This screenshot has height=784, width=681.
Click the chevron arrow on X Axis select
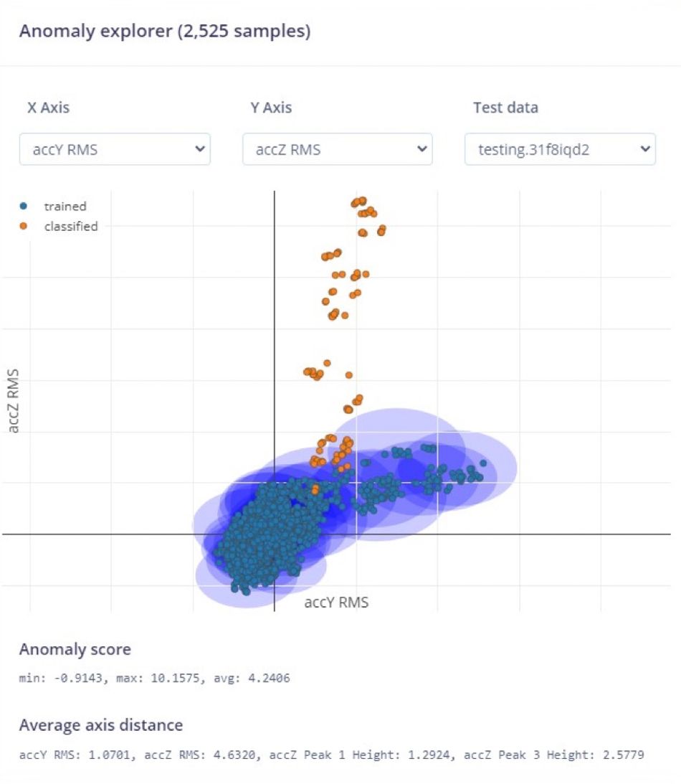(x=200, y=148)
